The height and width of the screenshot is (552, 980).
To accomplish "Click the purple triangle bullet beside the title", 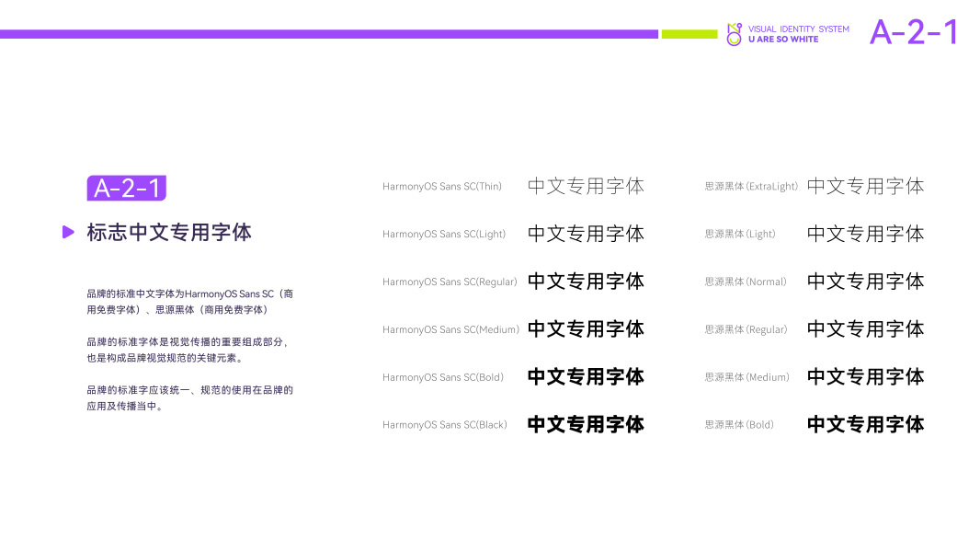I will [68, 232].
